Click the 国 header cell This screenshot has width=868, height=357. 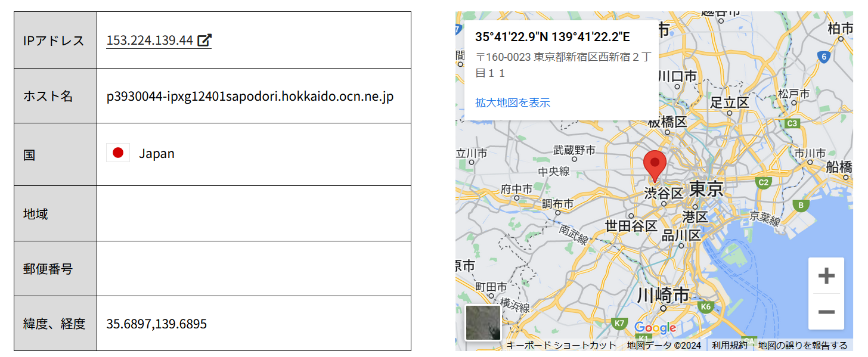tap(55, 154)
